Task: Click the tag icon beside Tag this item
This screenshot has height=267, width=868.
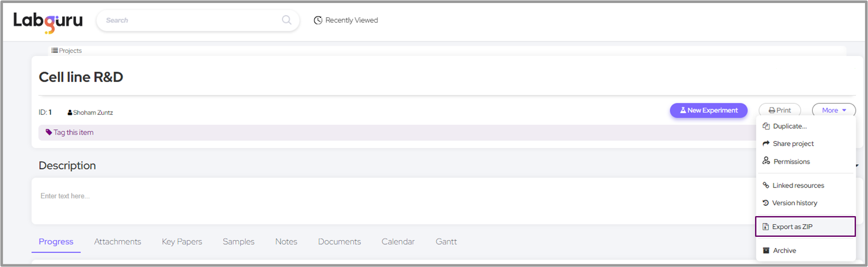Action: point(49,132)
